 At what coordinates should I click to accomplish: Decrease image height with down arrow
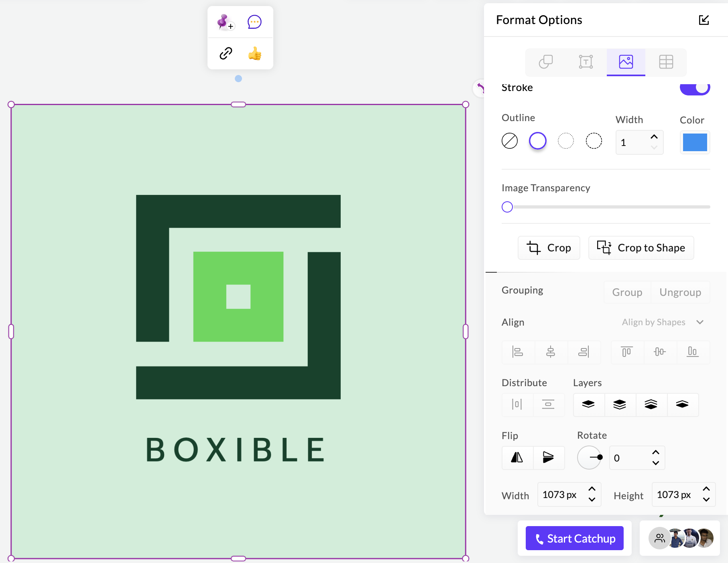point(706,500)
